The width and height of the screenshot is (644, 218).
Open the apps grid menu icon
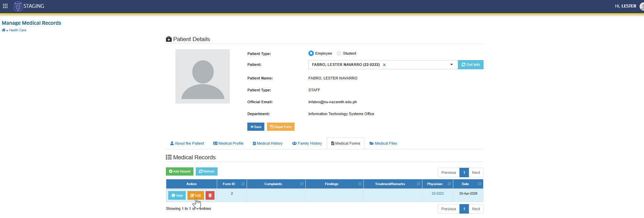pyautogui.click(x=5, y=6)
